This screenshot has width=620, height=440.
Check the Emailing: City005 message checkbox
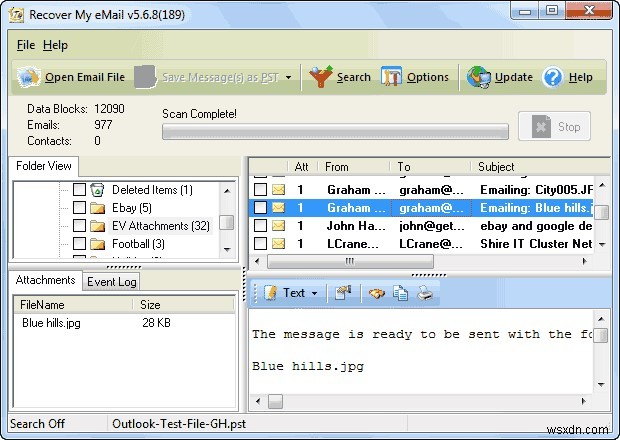[x=260, y=190]
